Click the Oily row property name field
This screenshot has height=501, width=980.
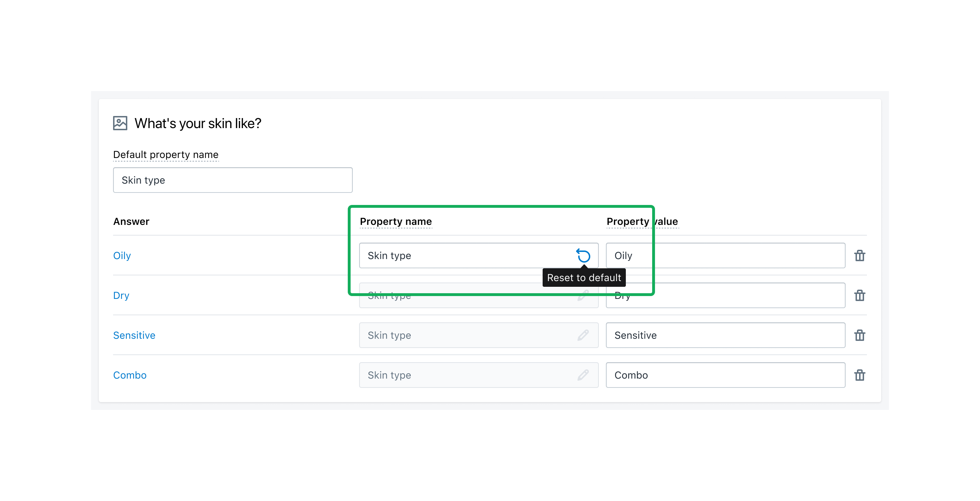pos(464,255)
